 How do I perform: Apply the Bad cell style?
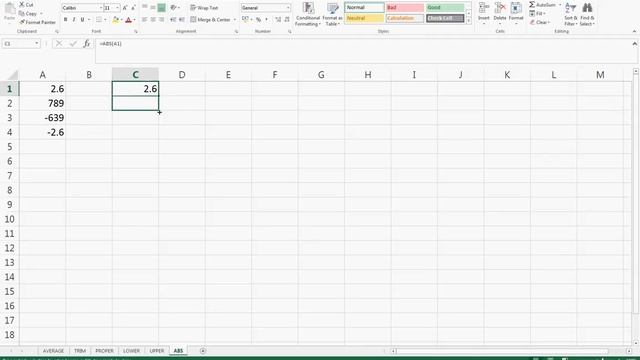tap(404, 7)
